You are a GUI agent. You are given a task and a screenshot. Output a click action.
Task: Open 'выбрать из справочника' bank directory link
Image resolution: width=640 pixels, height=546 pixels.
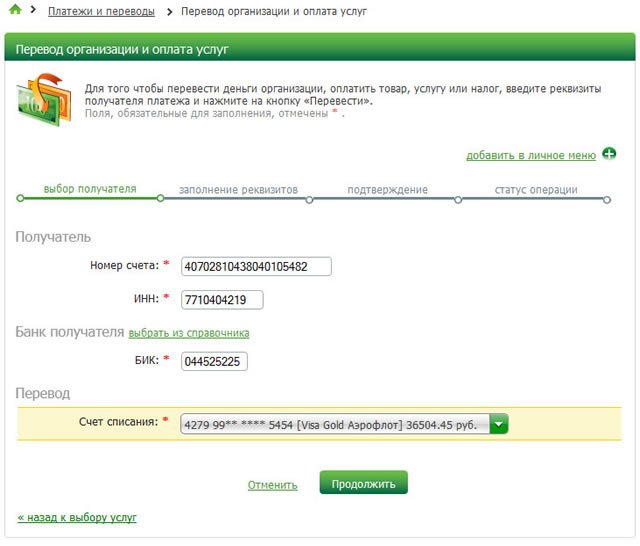click(x=189, y=333)
